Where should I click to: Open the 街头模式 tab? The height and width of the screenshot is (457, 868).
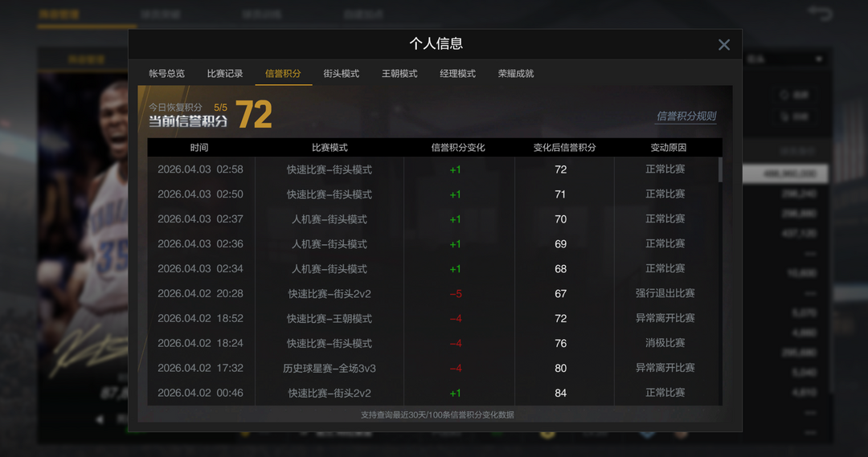click(341, 74)
